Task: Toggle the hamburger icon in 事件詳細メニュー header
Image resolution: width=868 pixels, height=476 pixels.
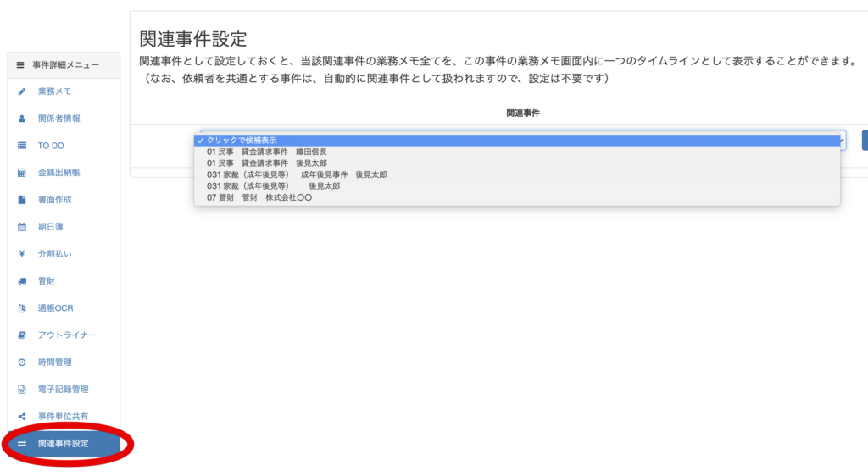Action: (20, 65)
